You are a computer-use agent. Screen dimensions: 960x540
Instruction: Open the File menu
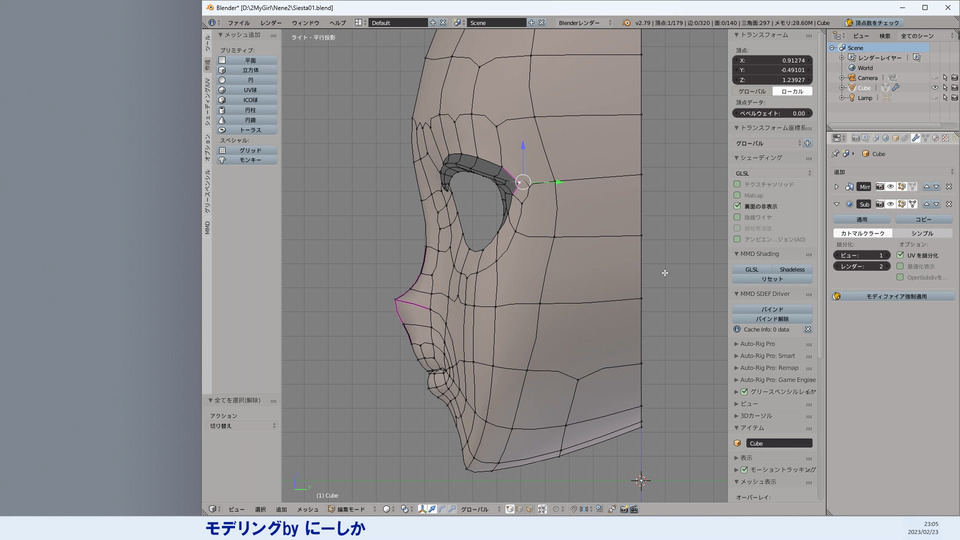click(239, 22)
